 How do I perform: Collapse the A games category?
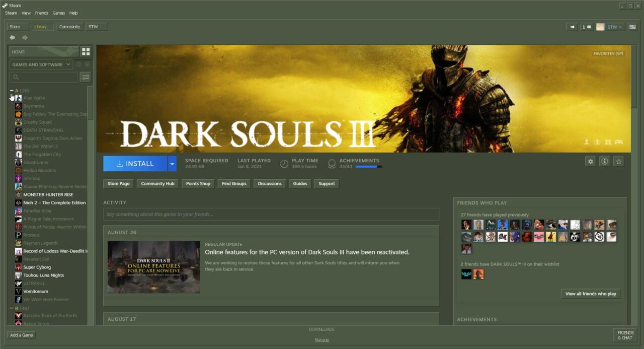[11, 90]
